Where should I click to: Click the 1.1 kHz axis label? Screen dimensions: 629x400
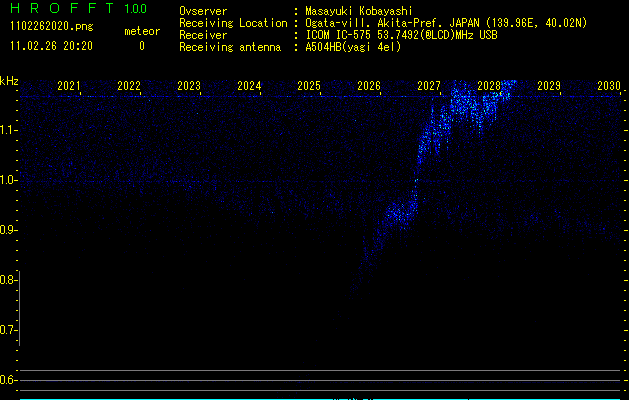[8, 130]
